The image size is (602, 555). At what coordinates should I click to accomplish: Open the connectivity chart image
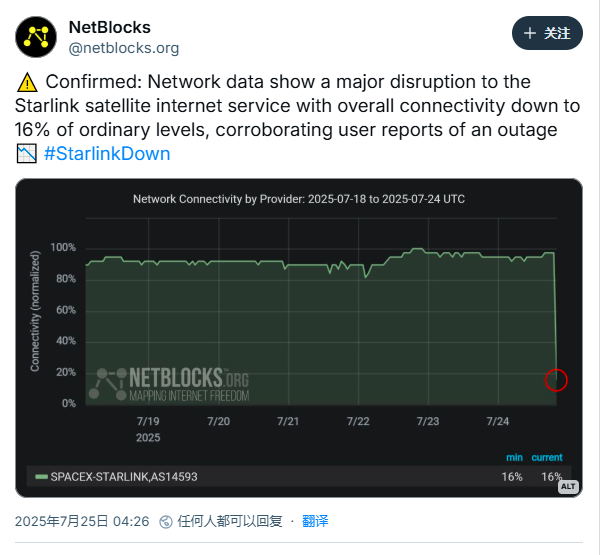[x=299, y=338]
